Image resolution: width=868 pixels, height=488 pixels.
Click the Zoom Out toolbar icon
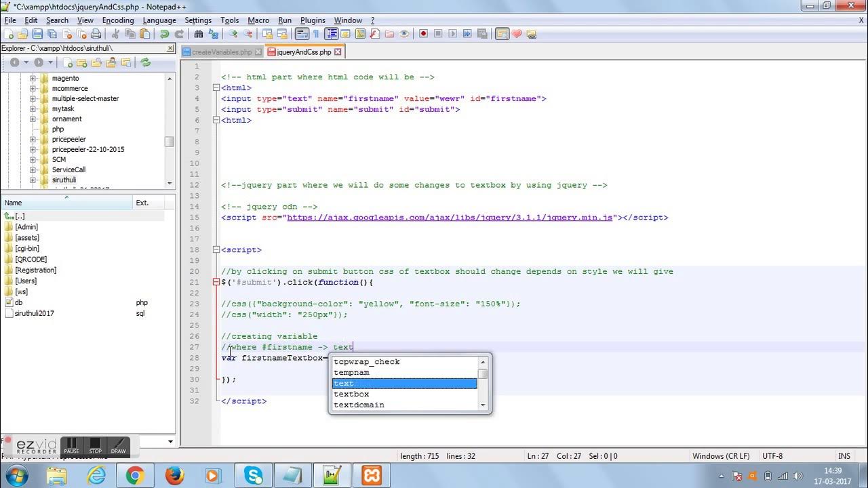click(x=248, y=34)
